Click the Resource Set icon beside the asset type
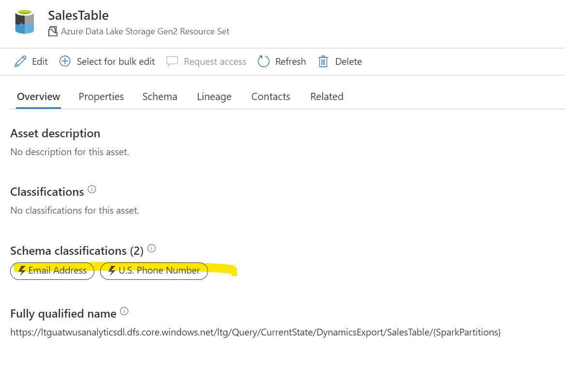 pyautogui.click(x=52, y=30)
